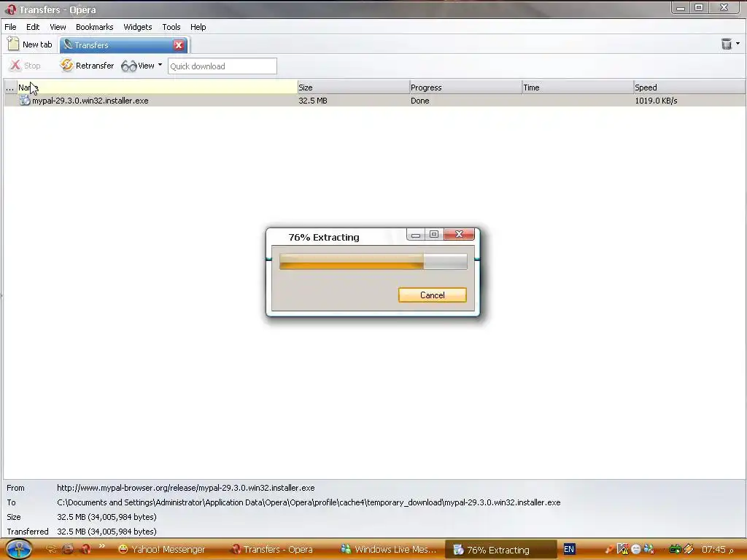Open the Help menu
The image size is (747, 560).
tap(198, 27)
